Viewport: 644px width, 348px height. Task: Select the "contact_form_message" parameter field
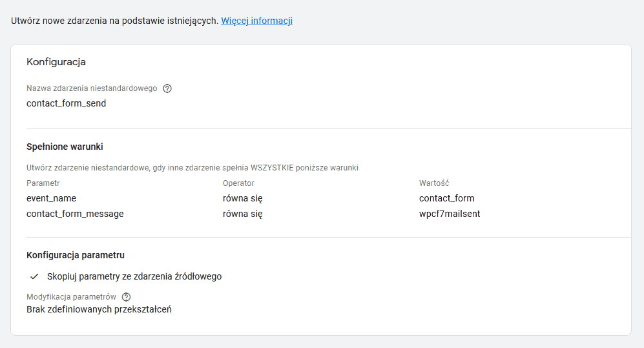75,214
